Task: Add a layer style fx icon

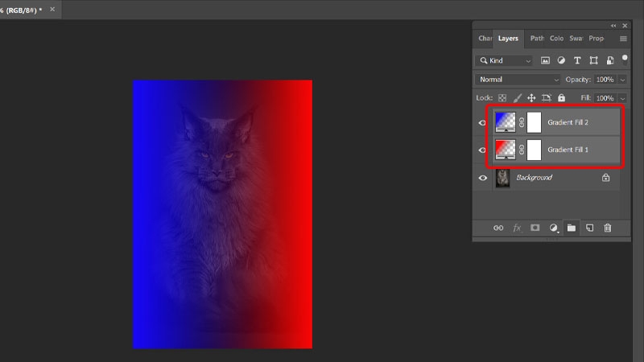Action: (517, 228)
